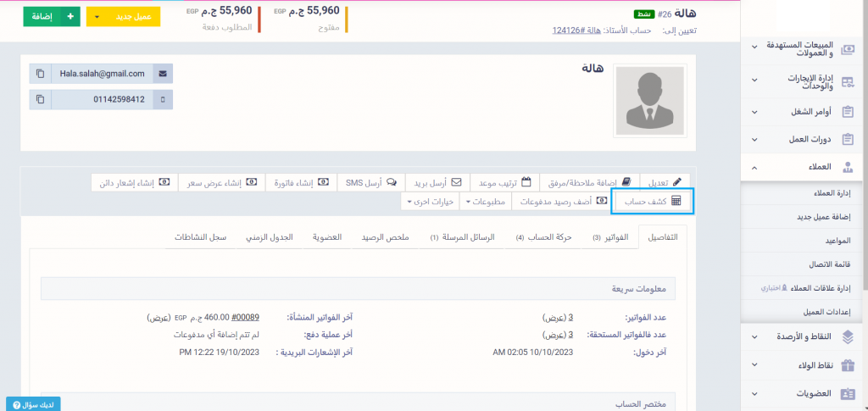Image resolution: width=868 pixels, height=411 pixels.
Task: Open كشف حساب account statement
Action: click(x=654, y=202)
